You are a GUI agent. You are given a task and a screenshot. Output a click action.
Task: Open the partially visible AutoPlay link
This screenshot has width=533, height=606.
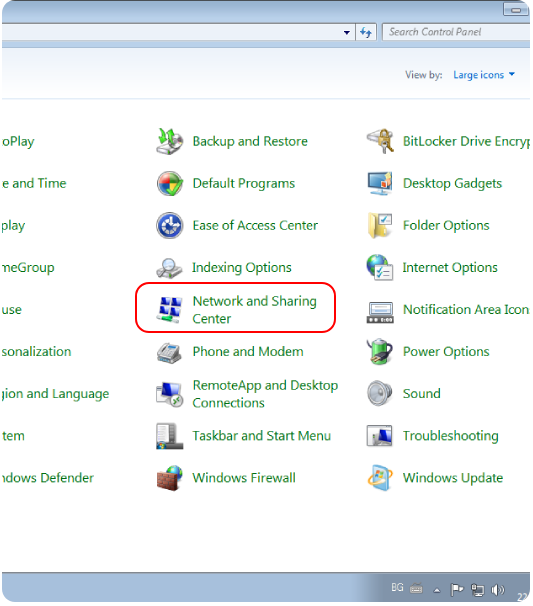tap(18, 141)
